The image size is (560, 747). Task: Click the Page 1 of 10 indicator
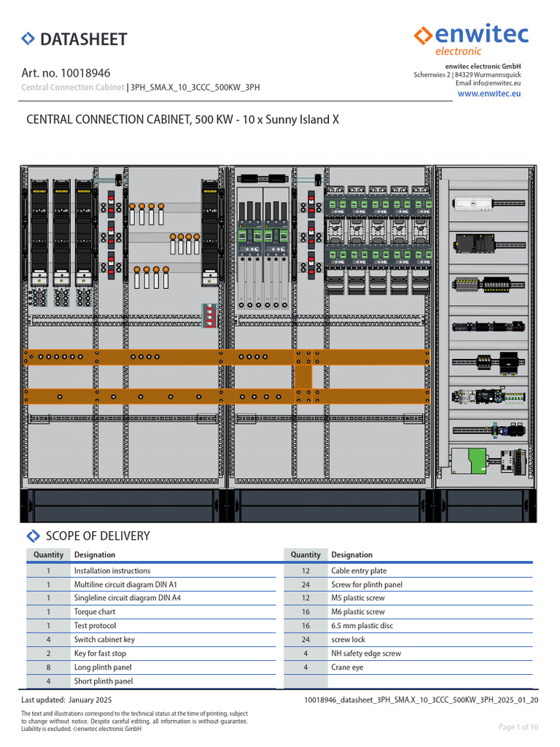tap(518, 727)
